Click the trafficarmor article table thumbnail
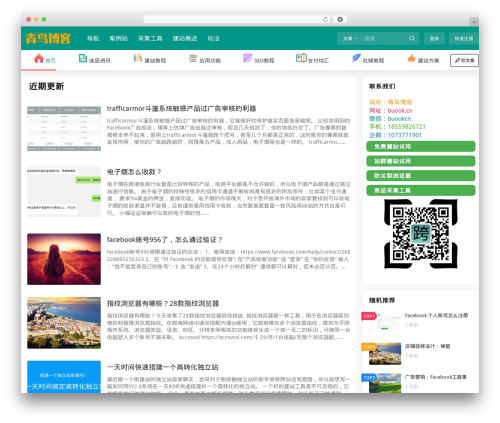 click(x=64, y=129)
